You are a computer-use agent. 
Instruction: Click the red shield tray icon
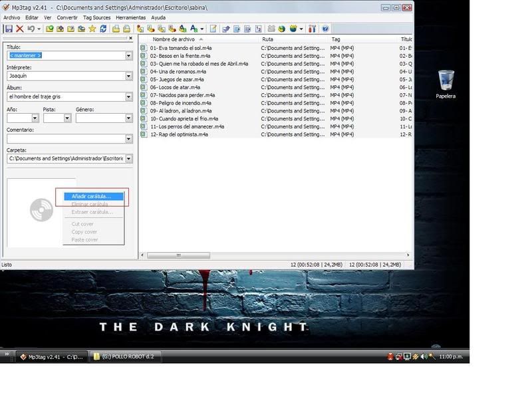point(390,356)
